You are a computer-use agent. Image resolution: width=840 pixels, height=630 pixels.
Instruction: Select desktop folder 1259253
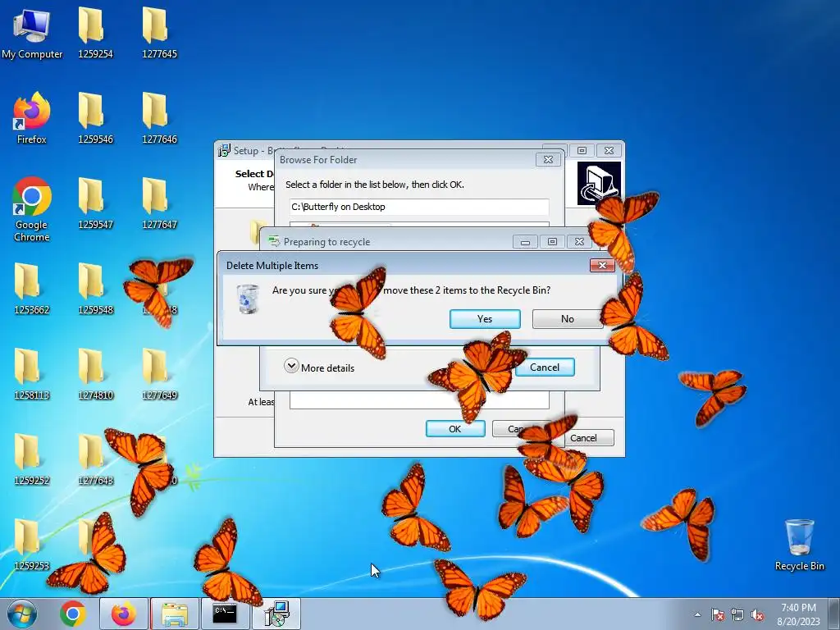click(x=32, y=545)
